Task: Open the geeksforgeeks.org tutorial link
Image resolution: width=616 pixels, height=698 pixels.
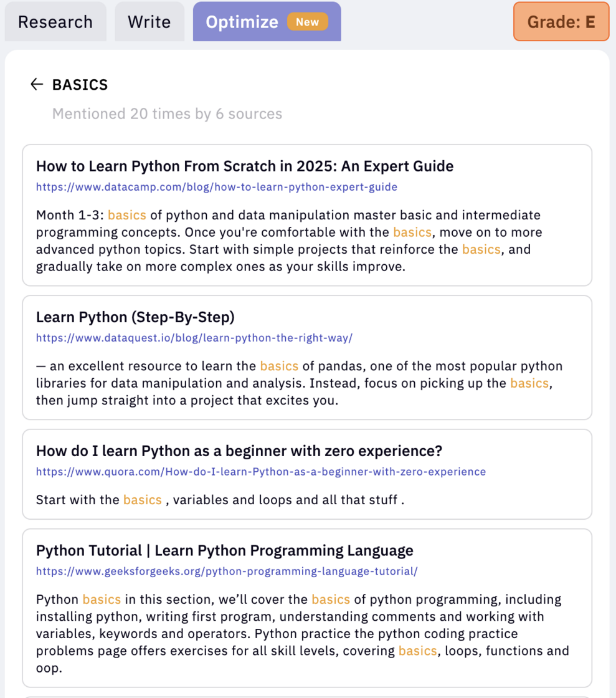Action: 227,571
